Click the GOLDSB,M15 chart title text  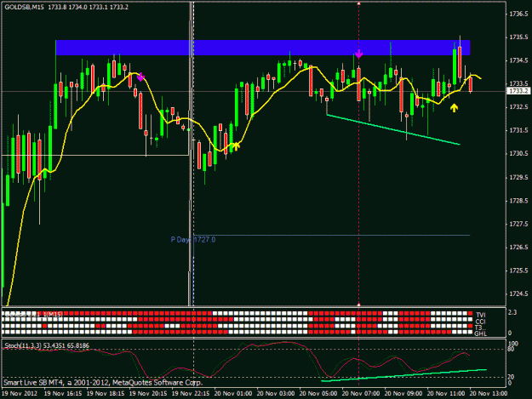click(x=24, y=7)
